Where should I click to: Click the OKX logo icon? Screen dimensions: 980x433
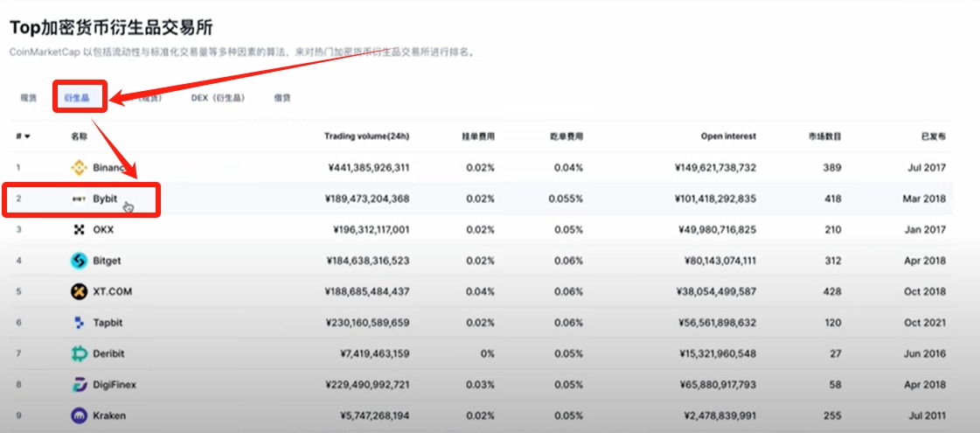pyautogui.click(x=79, y=230)
